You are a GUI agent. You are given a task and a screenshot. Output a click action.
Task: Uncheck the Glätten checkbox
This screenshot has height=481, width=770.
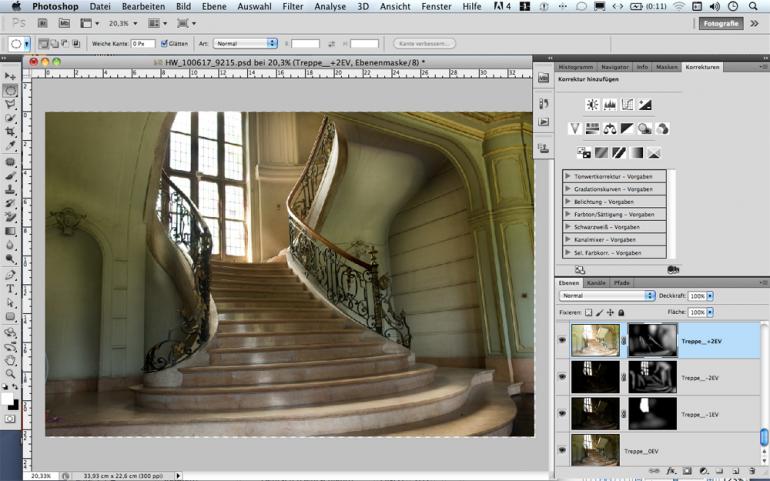point(165,44)
